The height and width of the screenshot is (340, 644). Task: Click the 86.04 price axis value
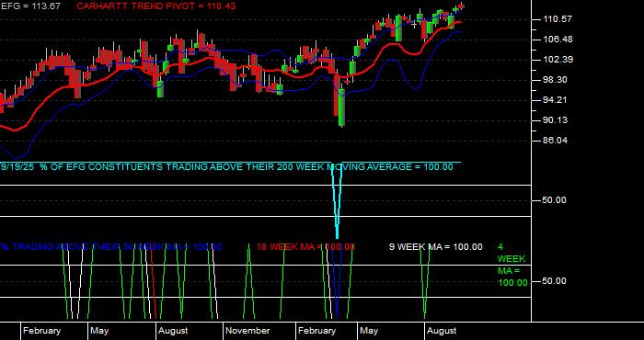click(557, 141)
